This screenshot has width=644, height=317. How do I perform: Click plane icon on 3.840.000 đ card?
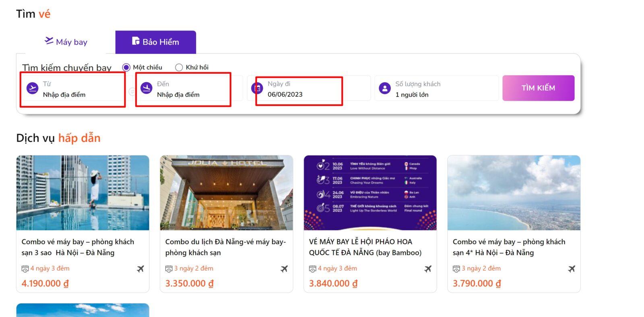(x=428, y=269)
